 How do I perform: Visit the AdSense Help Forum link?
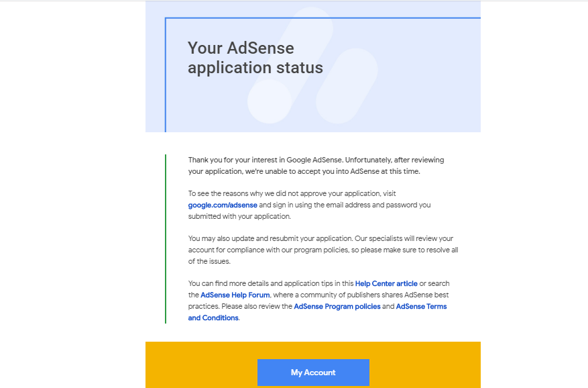tap(235, 295)
